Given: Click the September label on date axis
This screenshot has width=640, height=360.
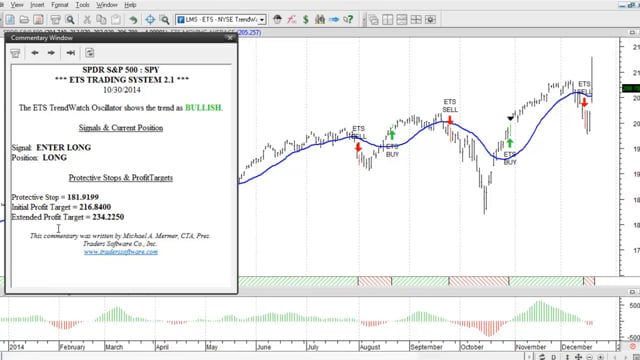Looking at the screenshot, I should 426,347.
